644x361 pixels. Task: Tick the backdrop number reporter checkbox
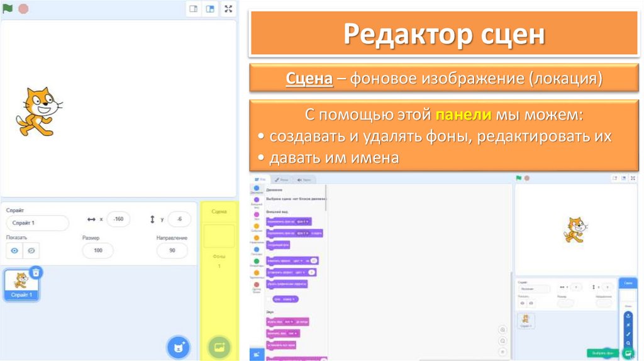[x=269, y=299]
